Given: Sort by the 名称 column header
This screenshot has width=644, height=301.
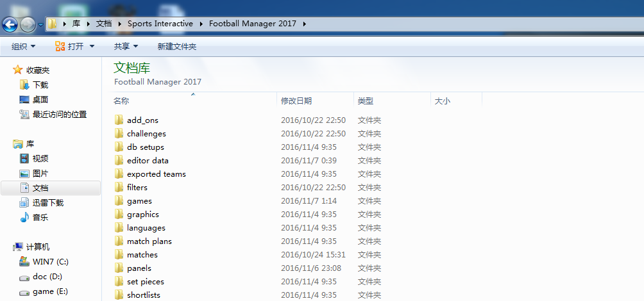Looking at the screenshot, I should 194,101.
